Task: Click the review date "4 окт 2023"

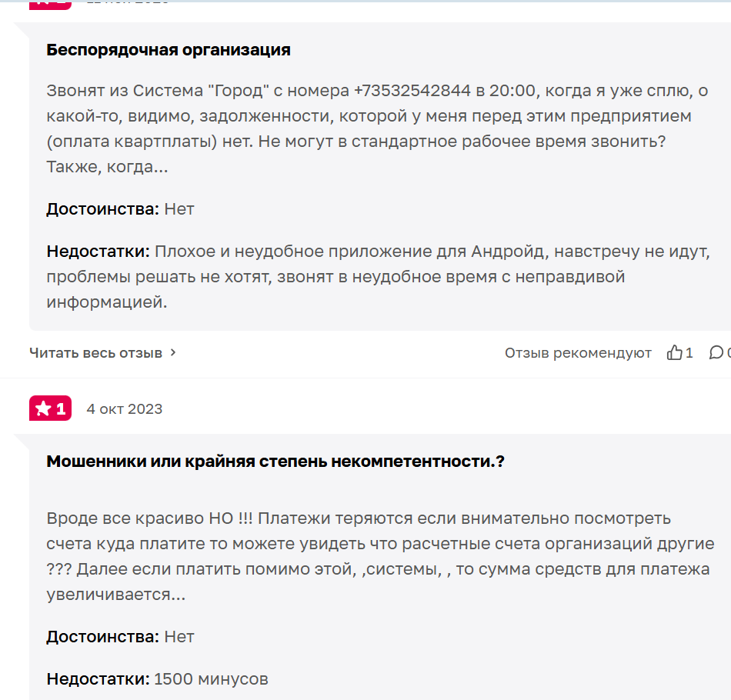Action: point(125,409)
